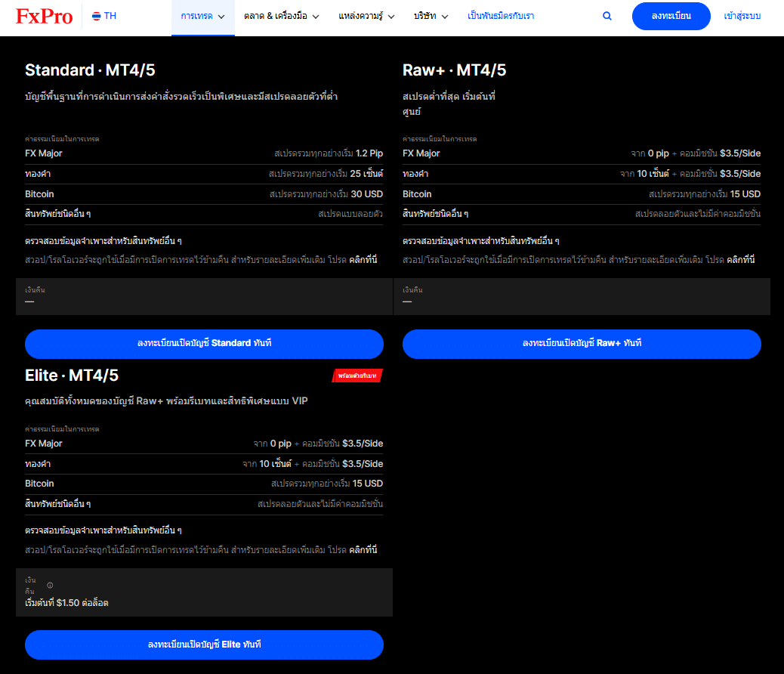
Task: Click register Raw+ account button
Action: [582, 344]
